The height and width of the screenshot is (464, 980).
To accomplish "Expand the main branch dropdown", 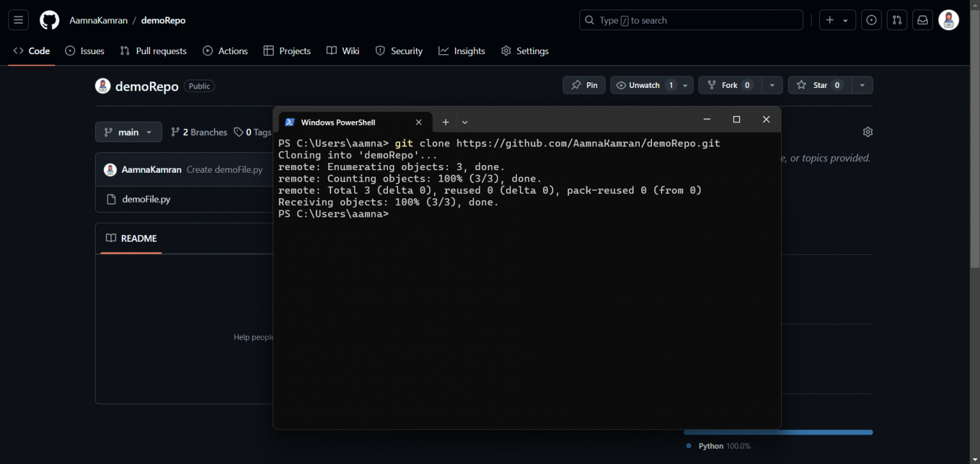I will [x=128, y=132].
